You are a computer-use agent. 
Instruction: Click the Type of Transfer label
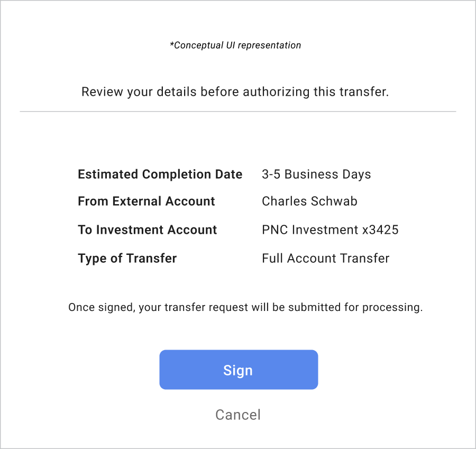pyautogui.click(x=127, y=259)
